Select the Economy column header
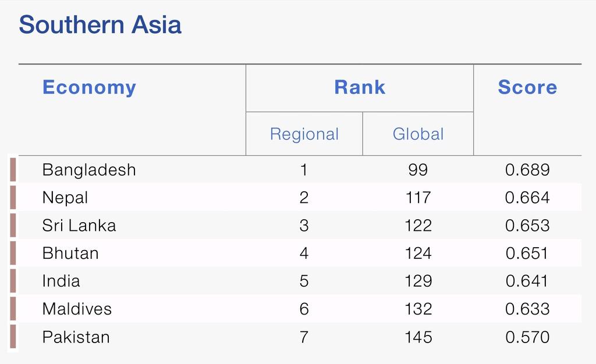 [x=89, y=87]
